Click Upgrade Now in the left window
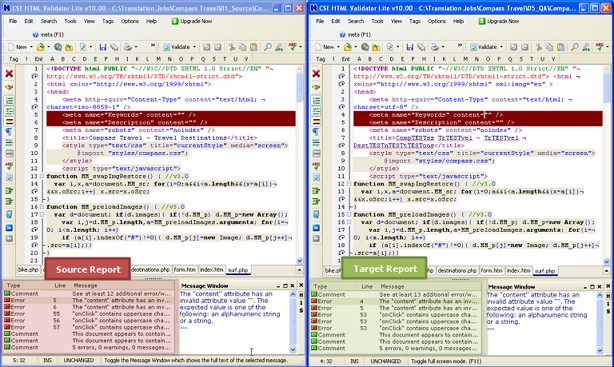Viewport: 614px width, 367px height. [x=192, y=21]
